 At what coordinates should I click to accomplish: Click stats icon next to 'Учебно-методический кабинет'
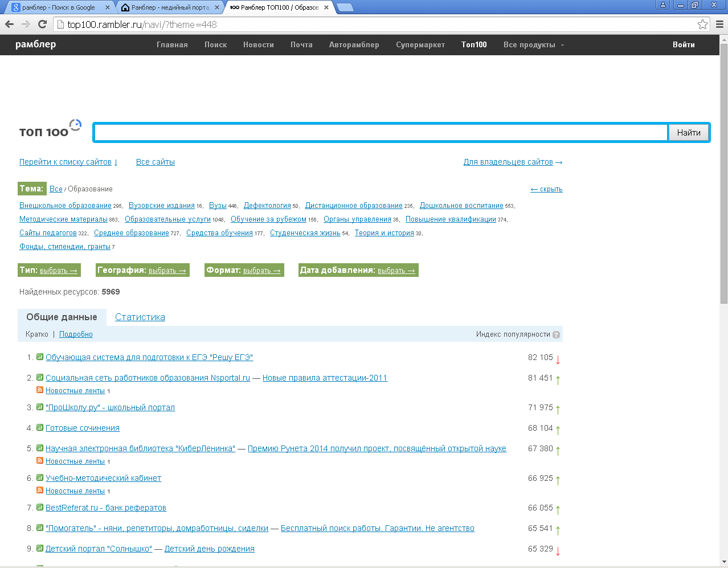point(40,477)
